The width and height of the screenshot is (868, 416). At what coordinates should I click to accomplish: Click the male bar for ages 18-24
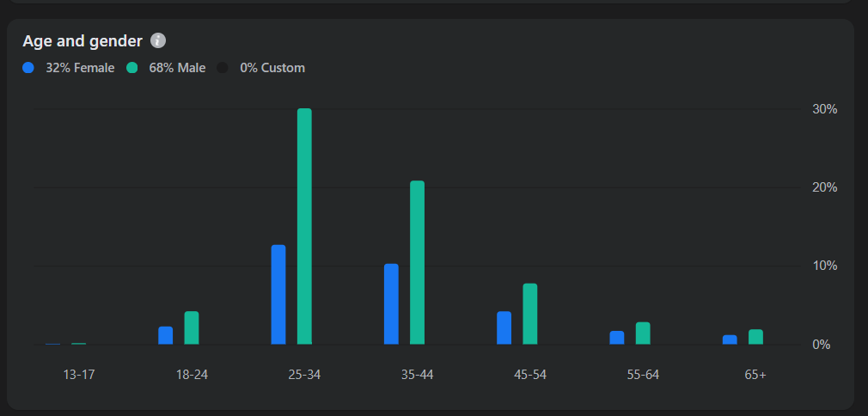click(x=192, y=328)
